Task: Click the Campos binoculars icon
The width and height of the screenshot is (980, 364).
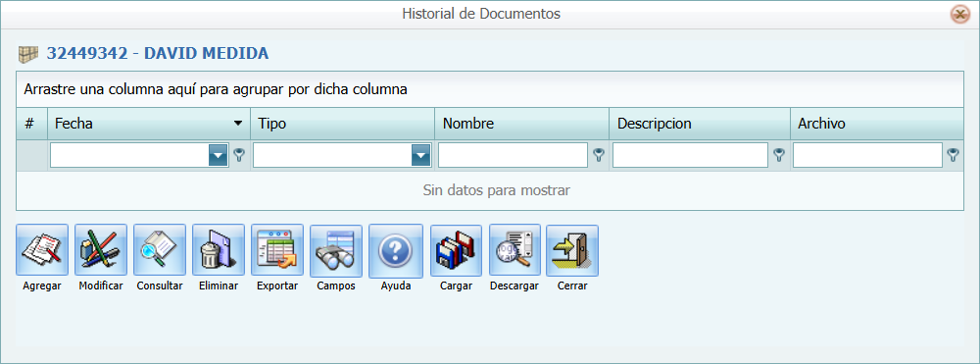Action: click(336, 251)
